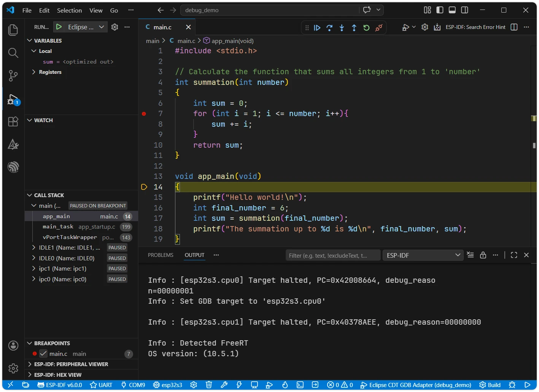The width and height of the screenshot is (539, 392).
Task: Open the Selection menu
Action: coord(69,10)
